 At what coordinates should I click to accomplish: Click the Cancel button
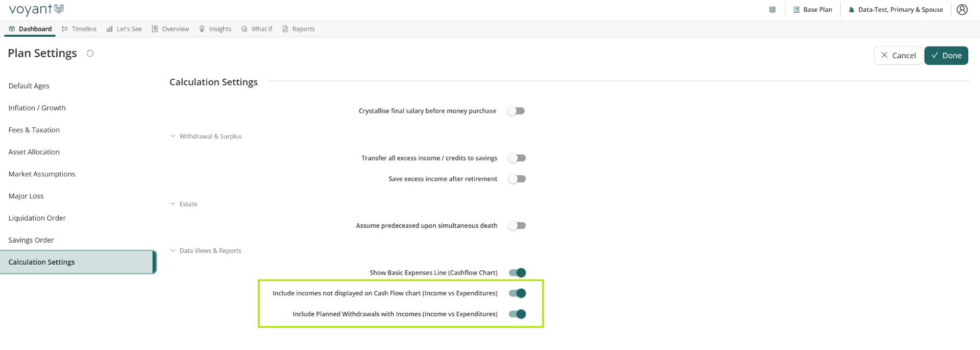tap(898, 56)
